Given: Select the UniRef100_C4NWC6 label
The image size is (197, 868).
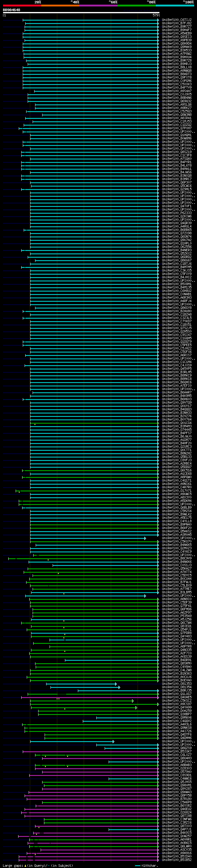Looking at the screenshot, I should tap(177, 779).
